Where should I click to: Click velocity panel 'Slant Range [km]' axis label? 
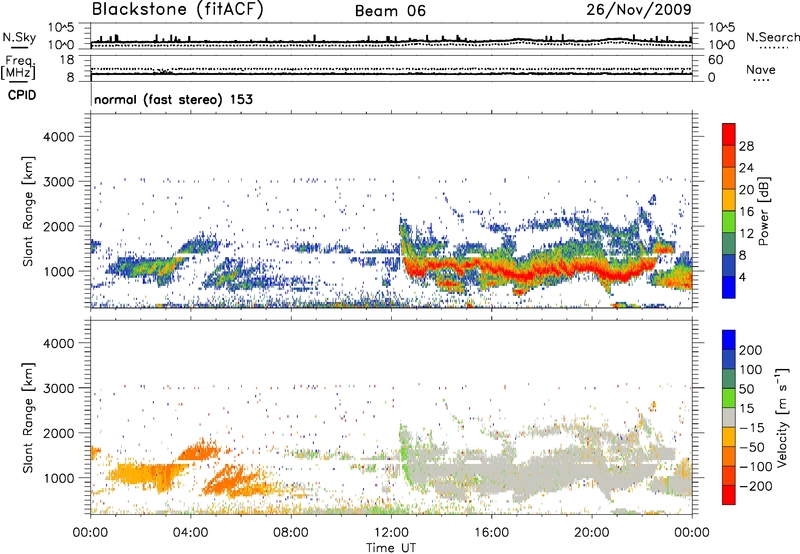pos(28,417)
